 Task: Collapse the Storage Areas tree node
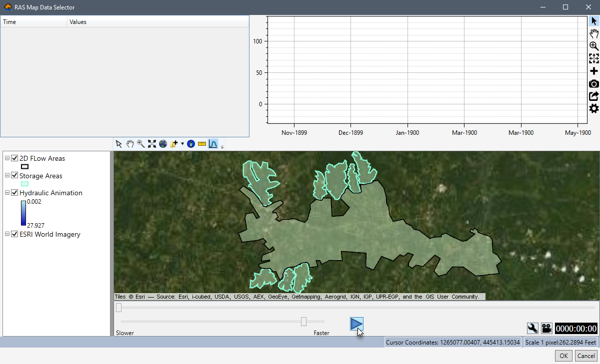coord(6,175)
